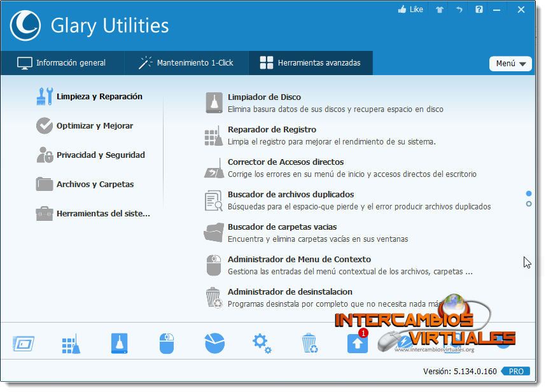This screenshot has height=392, width=546.
Task: Click the undo arrow in title bar
Action: click(459, 10)
